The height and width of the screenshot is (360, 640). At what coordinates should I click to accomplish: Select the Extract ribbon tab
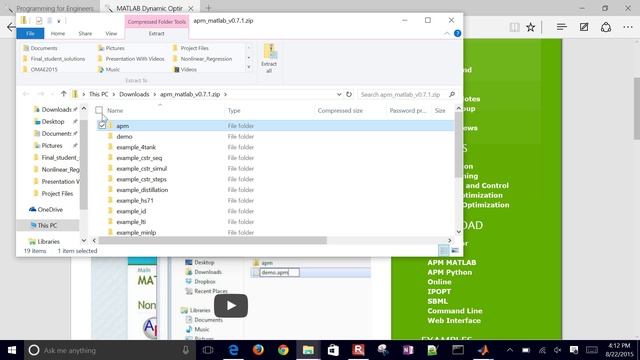coord(156,33)
